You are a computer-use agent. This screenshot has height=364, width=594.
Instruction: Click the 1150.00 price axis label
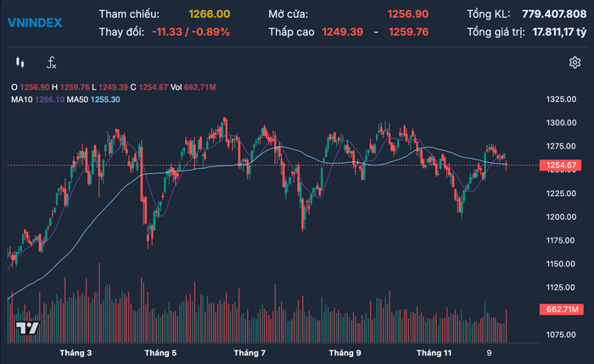[561, 264]
